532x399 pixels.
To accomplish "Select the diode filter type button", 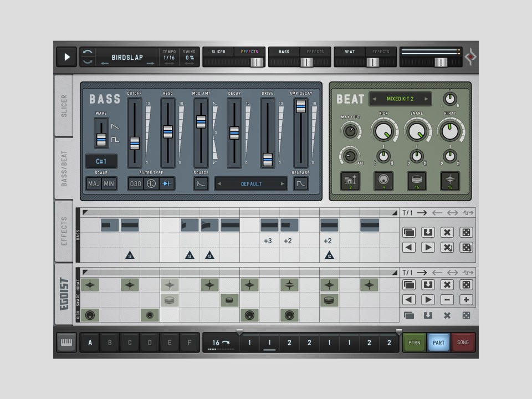I will click(167, 184).
